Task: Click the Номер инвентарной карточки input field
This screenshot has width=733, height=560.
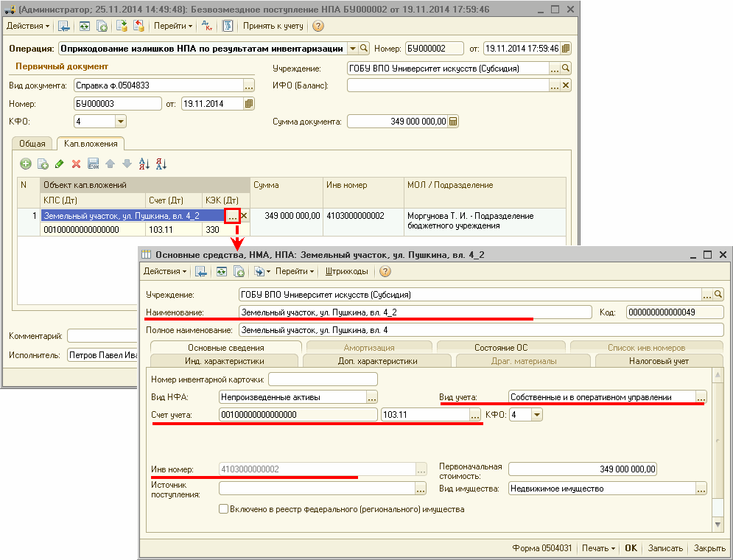Action: tap(323, 379)
